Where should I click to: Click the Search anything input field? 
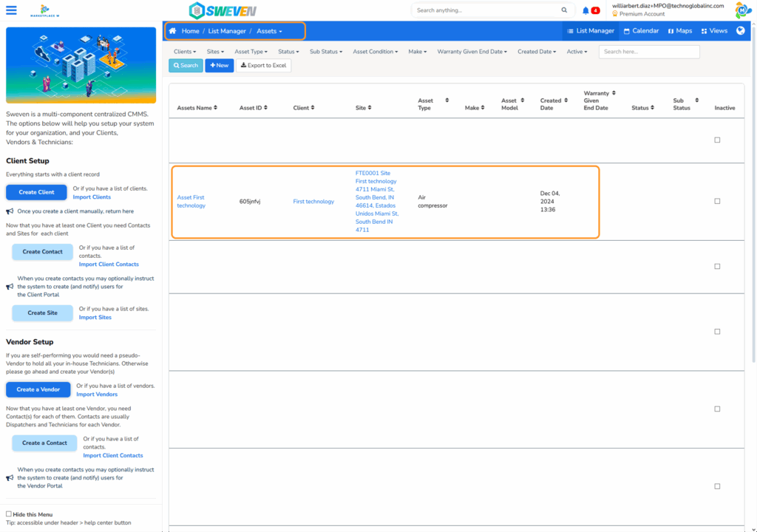[488, 10]
